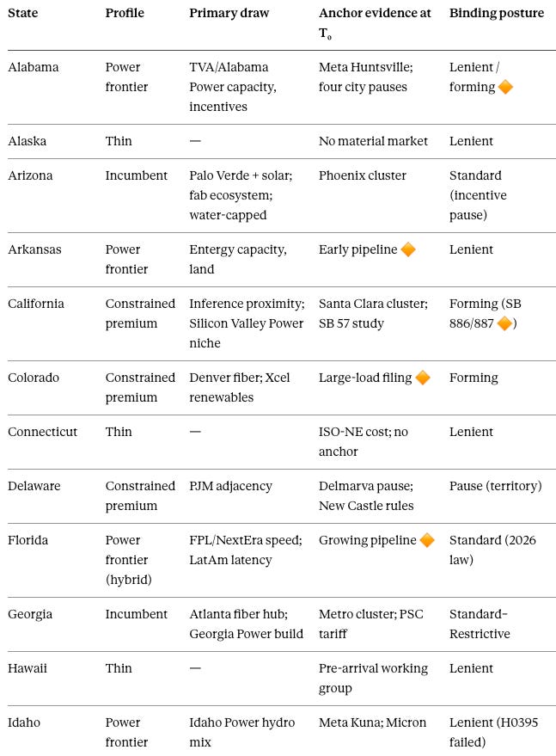Click the orange diamond after SB 886/887
The image size is (556, 756).
coord(504,323)
